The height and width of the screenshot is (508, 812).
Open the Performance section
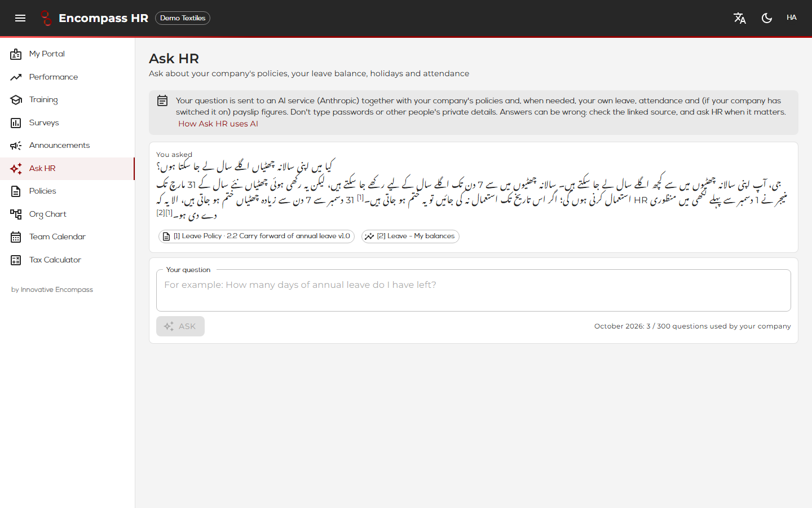click(67, 77)
